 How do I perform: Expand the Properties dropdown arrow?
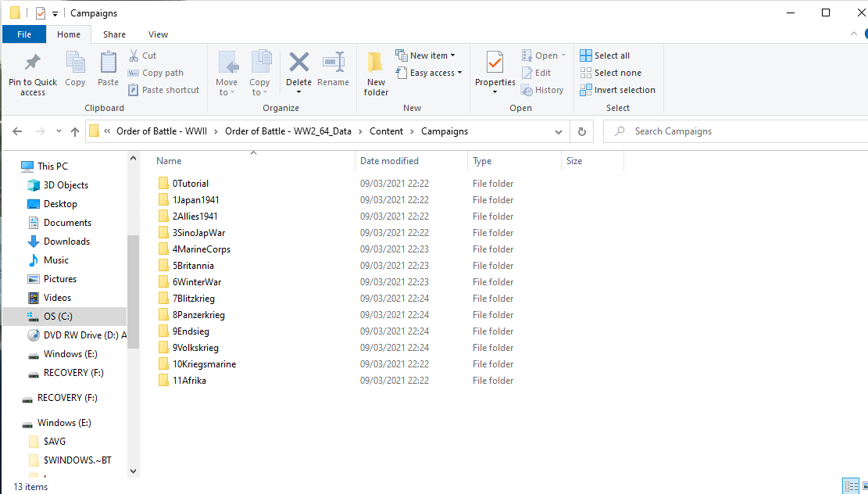(495, 92)
